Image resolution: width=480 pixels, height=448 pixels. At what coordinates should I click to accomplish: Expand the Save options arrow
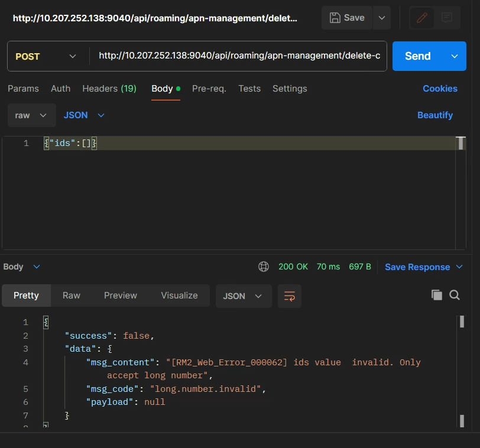(x=382, y=18)
